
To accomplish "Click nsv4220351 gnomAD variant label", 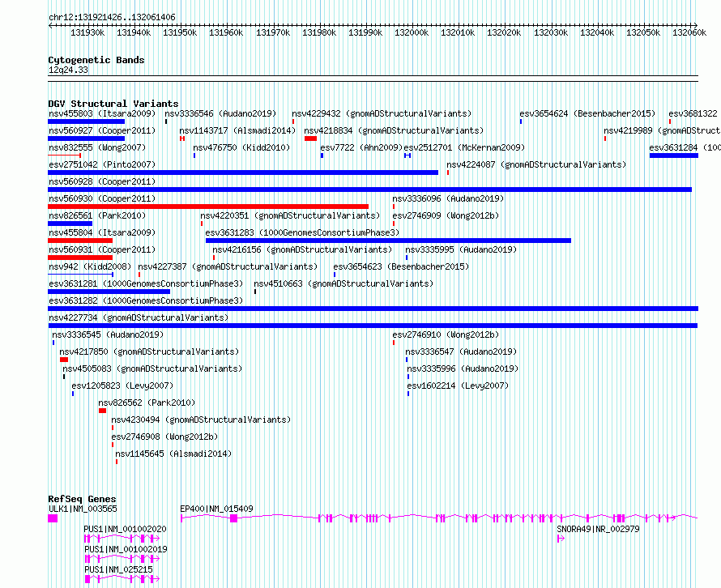I will [x=290, y=215].
